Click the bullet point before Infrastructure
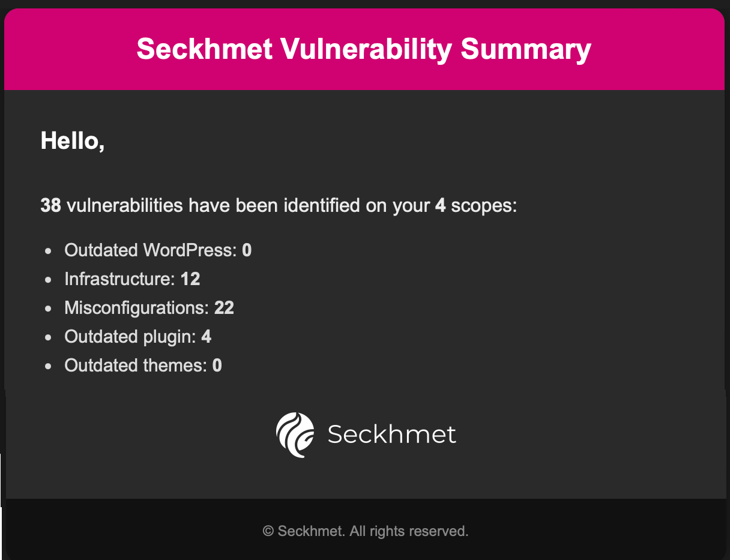This screenshot has height=560, width=730. (x=49, y=280)
